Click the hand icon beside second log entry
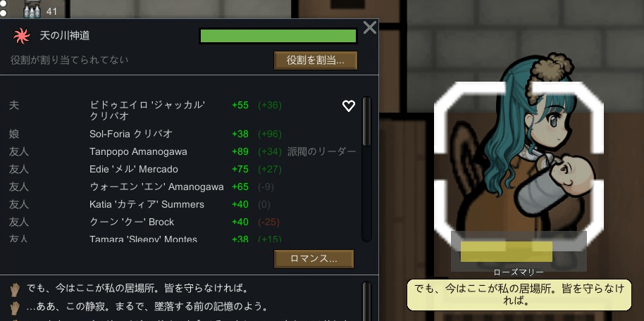Screen dimensions: 644x321 point(16,307)
